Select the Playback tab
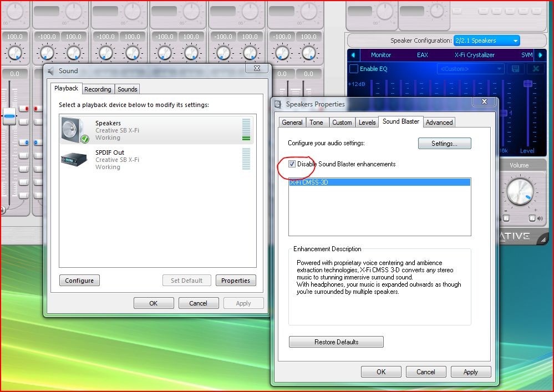The height and width of the screenshot is (392, 554). pyautogui.click(x=66, y=88)
